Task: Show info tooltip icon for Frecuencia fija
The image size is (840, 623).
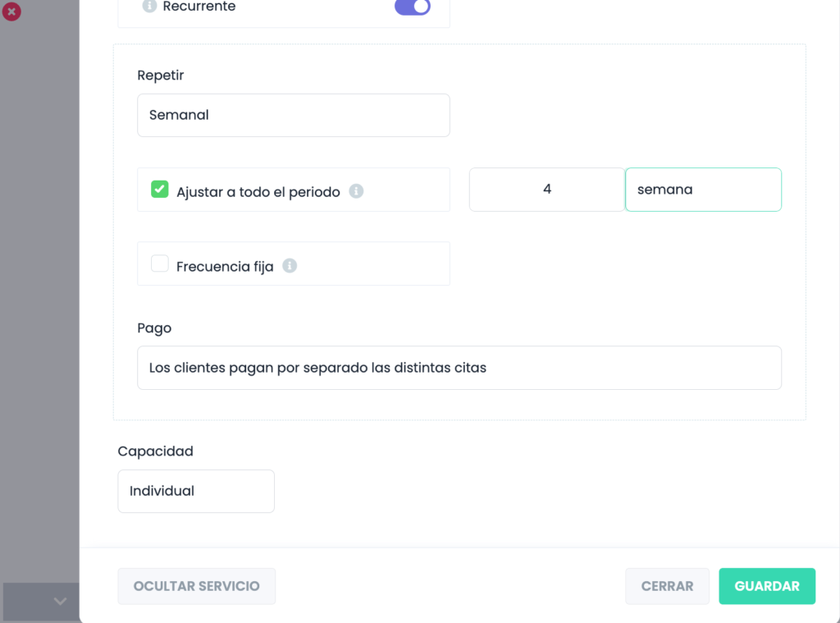Action: pos(290,266)
